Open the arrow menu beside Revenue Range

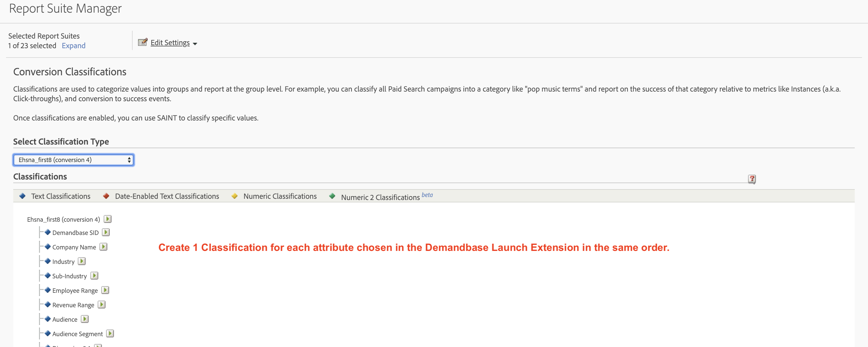[x=102, y=305]
